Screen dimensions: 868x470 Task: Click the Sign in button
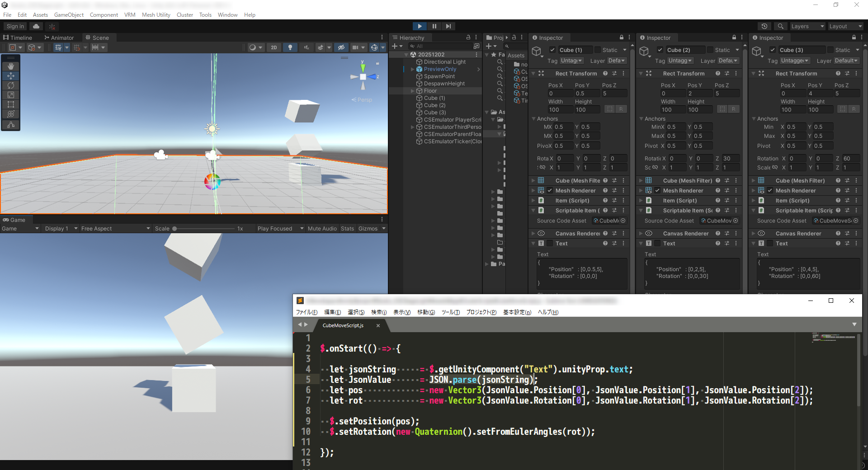[x=15, y=26]
